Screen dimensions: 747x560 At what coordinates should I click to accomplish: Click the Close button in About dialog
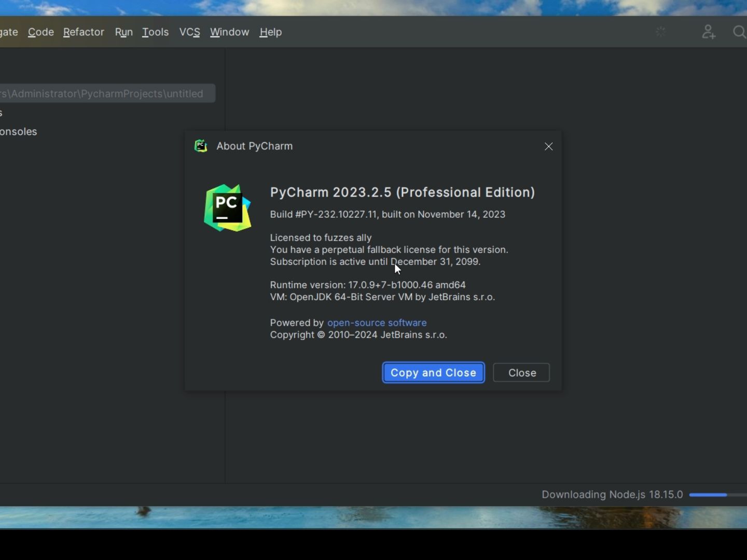[x=521, y=373]
